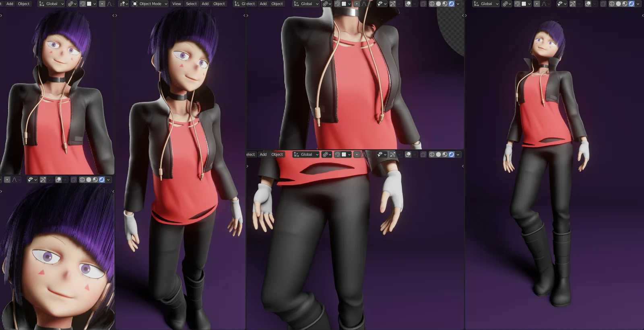Open the Object Mode dropdown
This screenshot has width=644, height=330.
(x=150, y=4)
